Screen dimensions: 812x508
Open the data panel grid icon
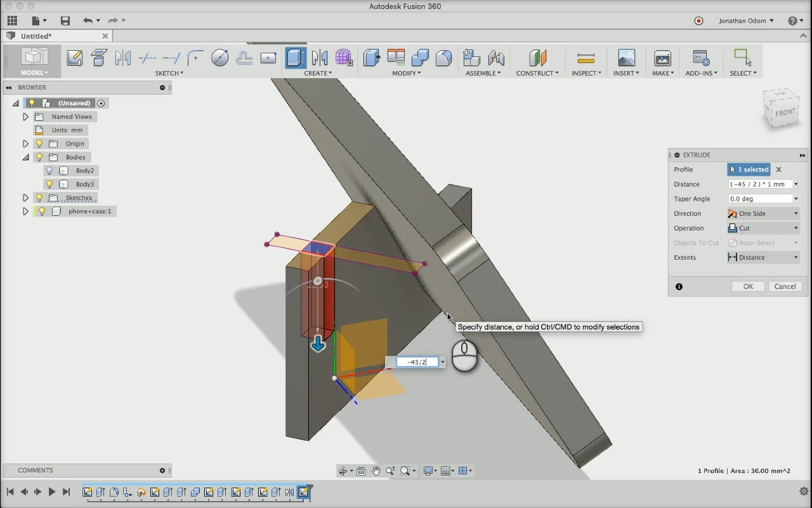click(x=12, y=21)
